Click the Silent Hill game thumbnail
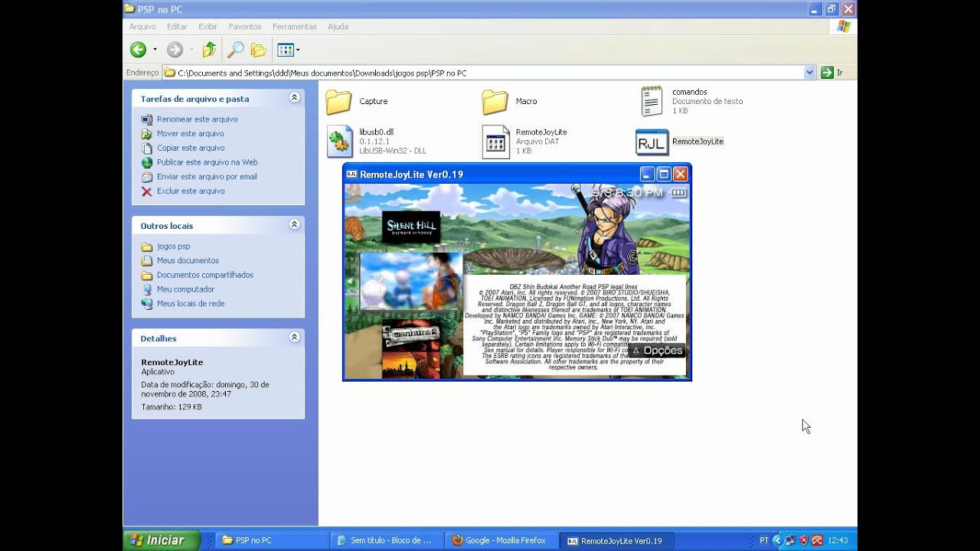Image resolution: width=980 pixels, height=551 pixels. click(x=411, y=227)
